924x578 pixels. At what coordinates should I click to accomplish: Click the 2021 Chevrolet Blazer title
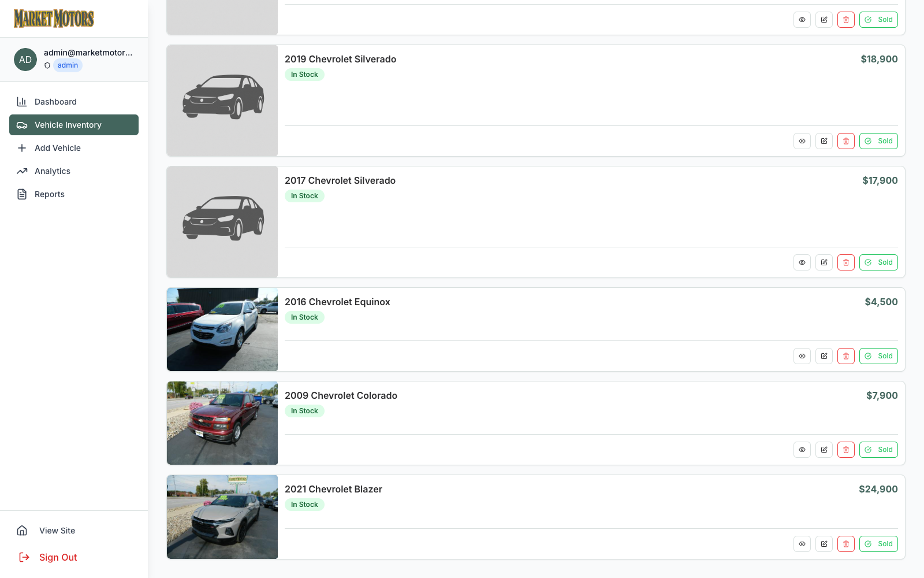(x=333, y=489)
